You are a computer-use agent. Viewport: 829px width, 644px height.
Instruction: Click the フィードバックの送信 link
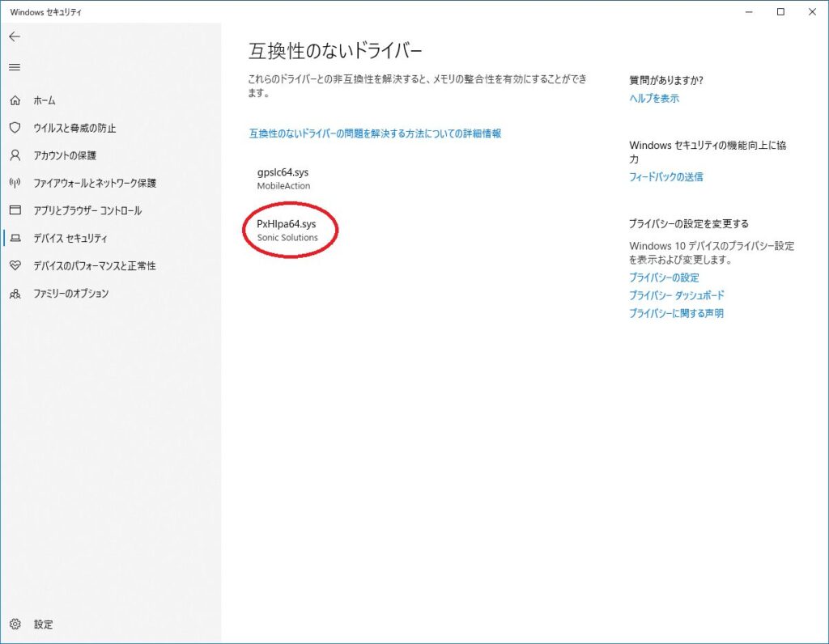tap(666, 177)
